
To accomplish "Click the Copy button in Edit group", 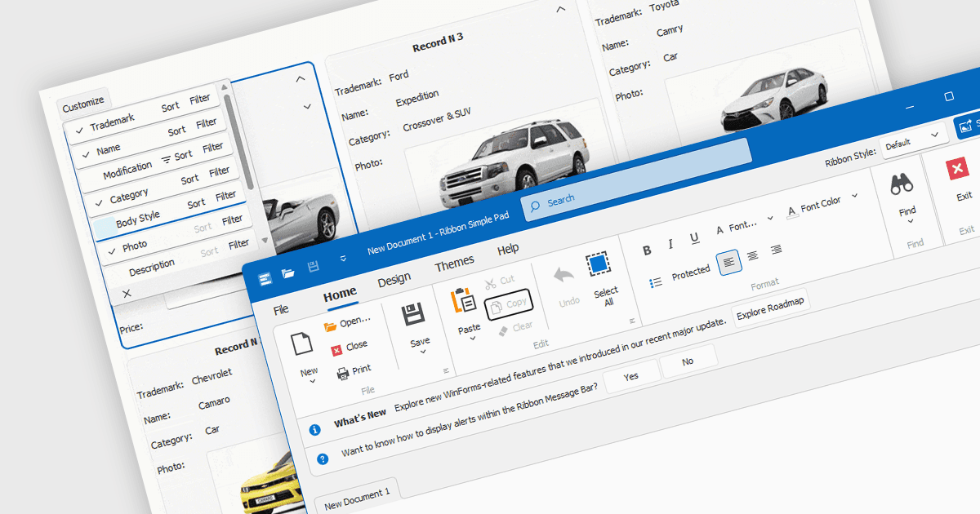I will click(508, 305).
